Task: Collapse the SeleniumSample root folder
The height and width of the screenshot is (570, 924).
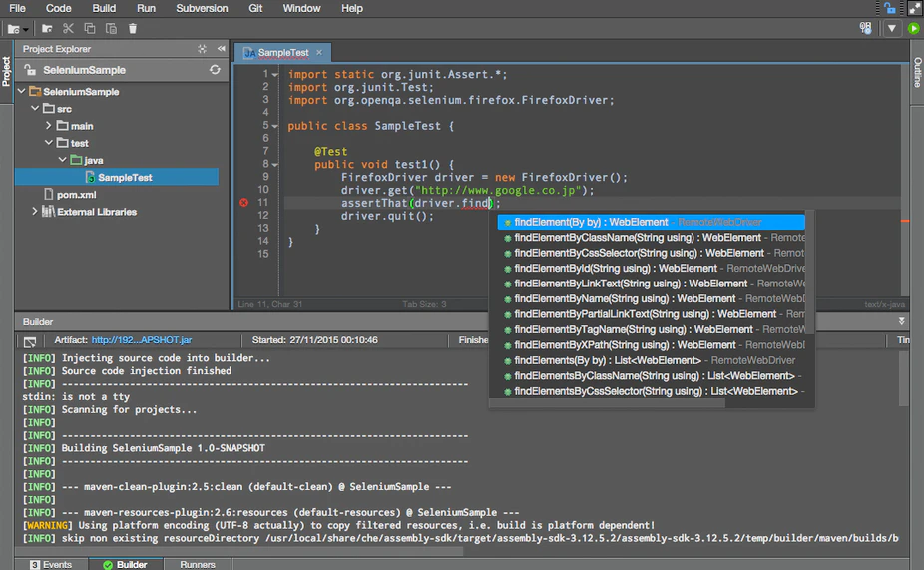Action: click(x=22, y=92)
